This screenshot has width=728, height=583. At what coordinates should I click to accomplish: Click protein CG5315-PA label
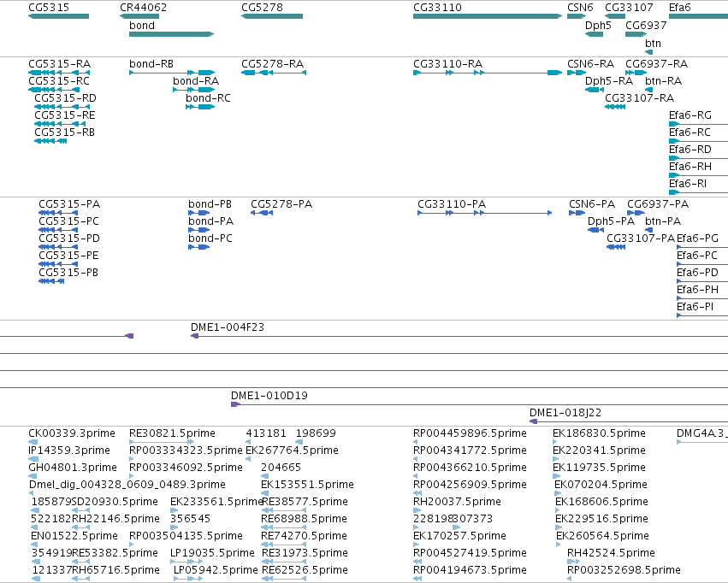[x=69, y=204]
